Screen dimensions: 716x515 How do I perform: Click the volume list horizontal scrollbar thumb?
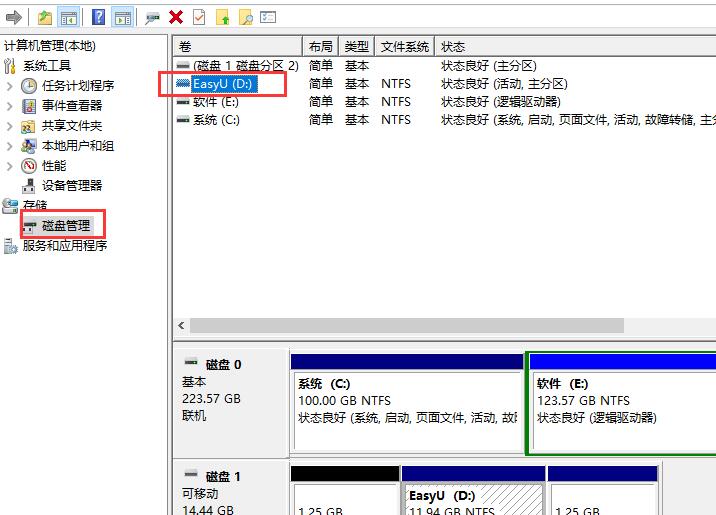(407, 326)
